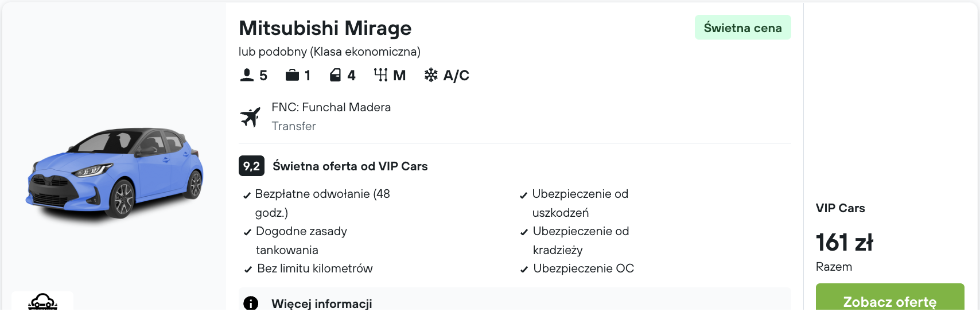Click the passenger seats icon
980x312 pixels.
pyautogui.click(x=247, y=75)
